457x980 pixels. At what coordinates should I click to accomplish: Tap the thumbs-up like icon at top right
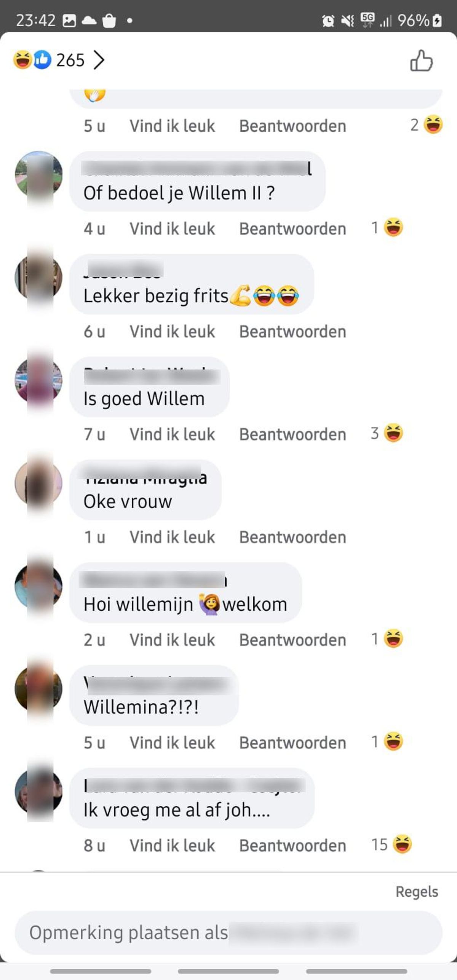pyautogui.click(x=421, y=61)
